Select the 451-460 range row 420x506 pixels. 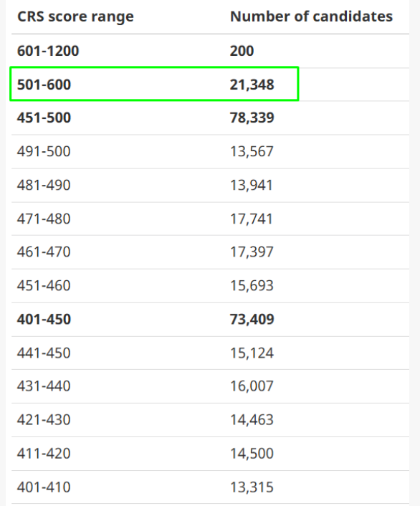click(211, 286)
